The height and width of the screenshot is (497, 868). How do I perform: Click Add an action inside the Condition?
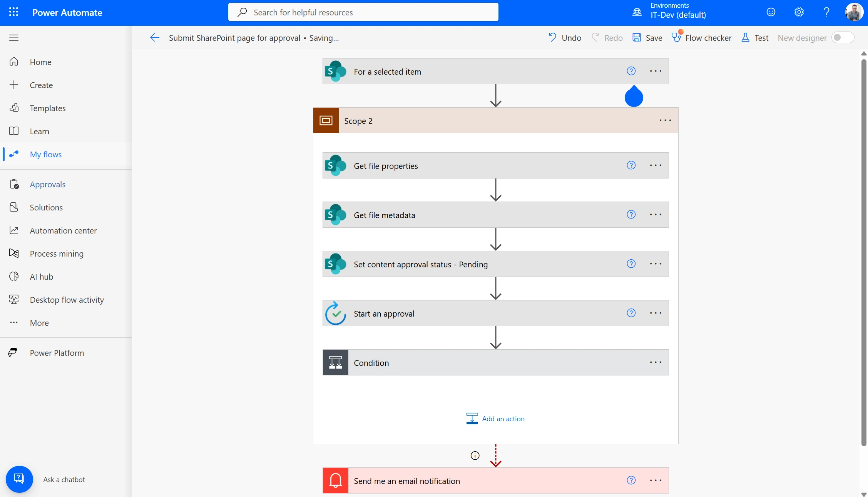(496, 419)
